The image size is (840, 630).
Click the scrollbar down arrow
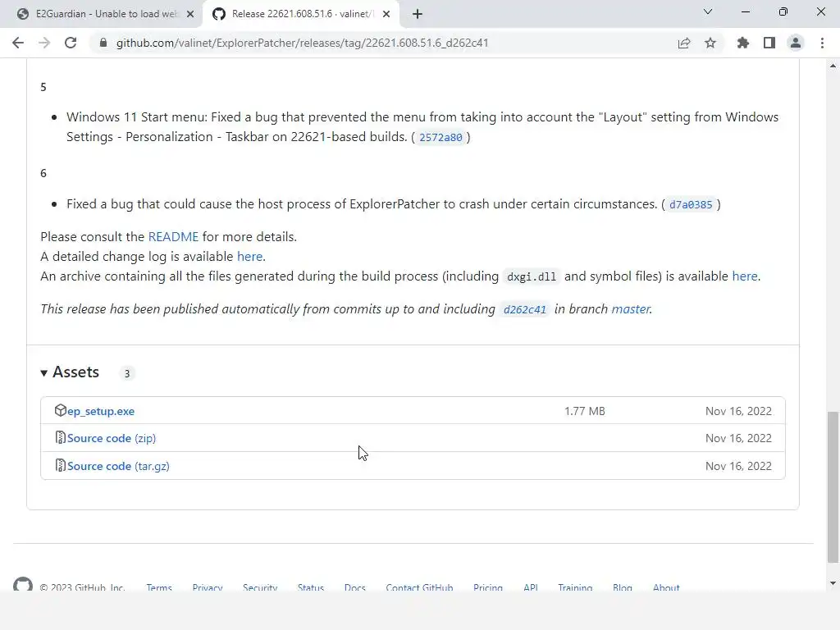click(x=833, y=583)
